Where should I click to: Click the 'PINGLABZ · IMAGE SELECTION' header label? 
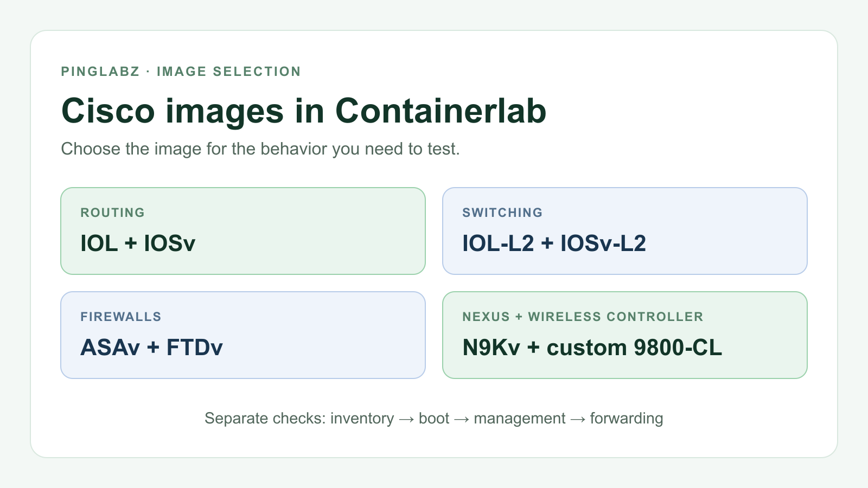[181, 72]
